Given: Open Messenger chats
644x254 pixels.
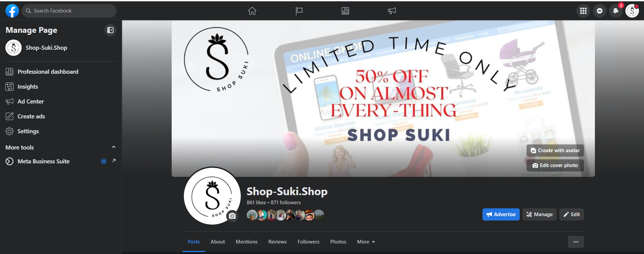Looking at the screenshot, I should click(600, 11).
